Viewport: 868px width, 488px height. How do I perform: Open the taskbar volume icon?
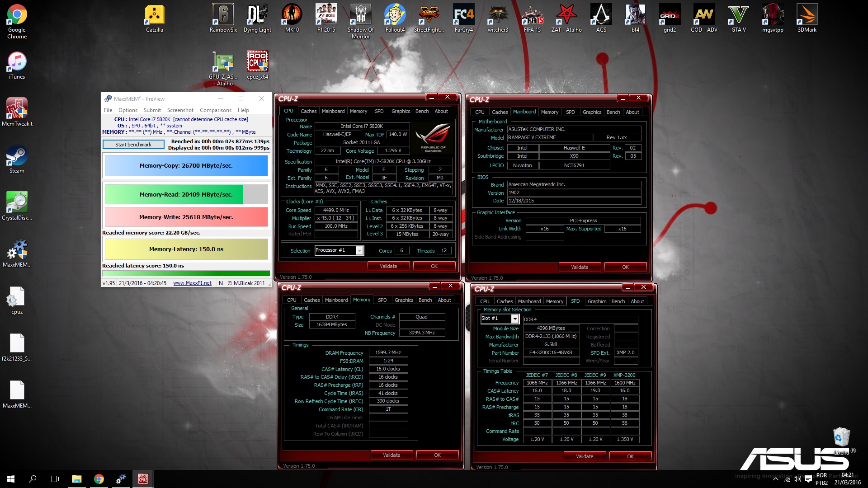point(797,479)
